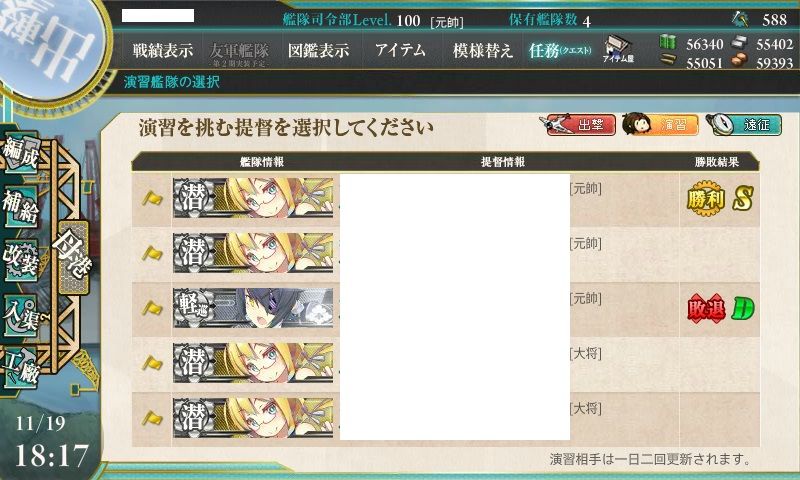Click the 出撃 circular emblem logo

tap(49, 46)
